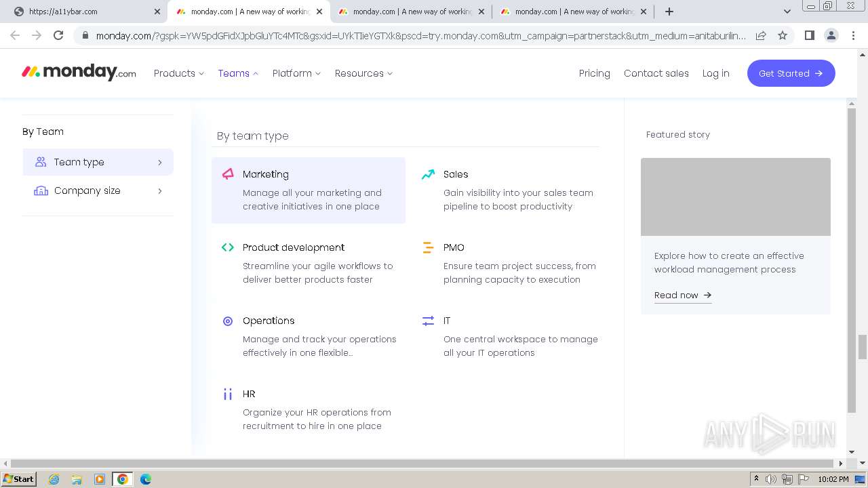This screenshot has height=488, width=868.
Task: Reload the page with the refresh icon
Action: 58,35
